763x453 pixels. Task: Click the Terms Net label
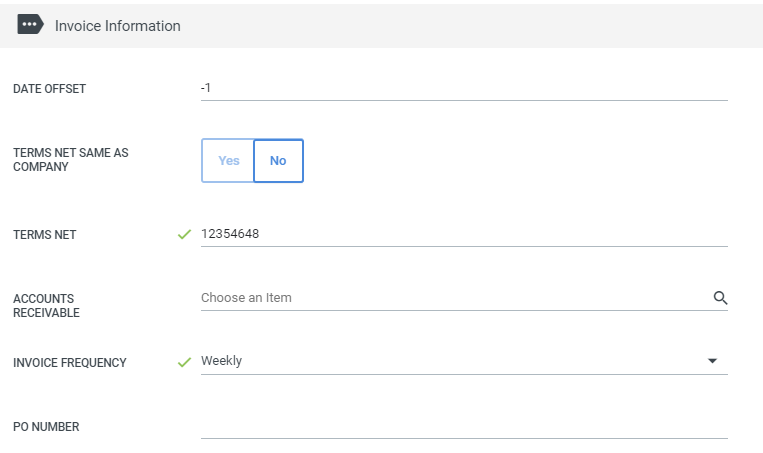tap(44, 235)
